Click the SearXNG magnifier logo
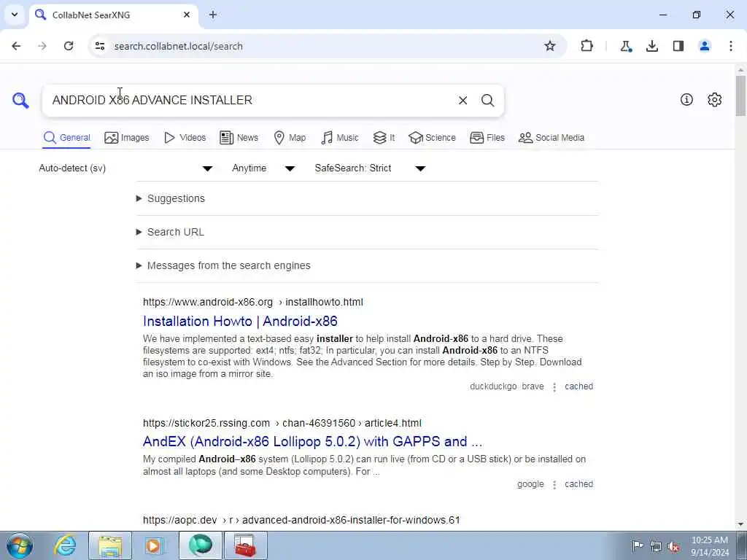Screen dimensions: 747x560 pos(20,101)
